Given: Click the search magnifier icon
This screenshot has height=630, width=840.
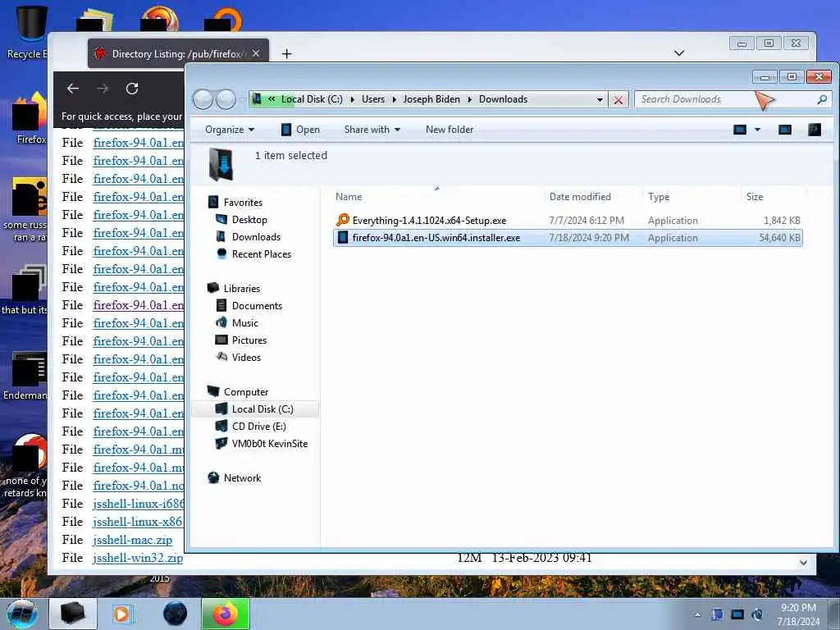Looking at the screenshot, I should tap(822, 99).
